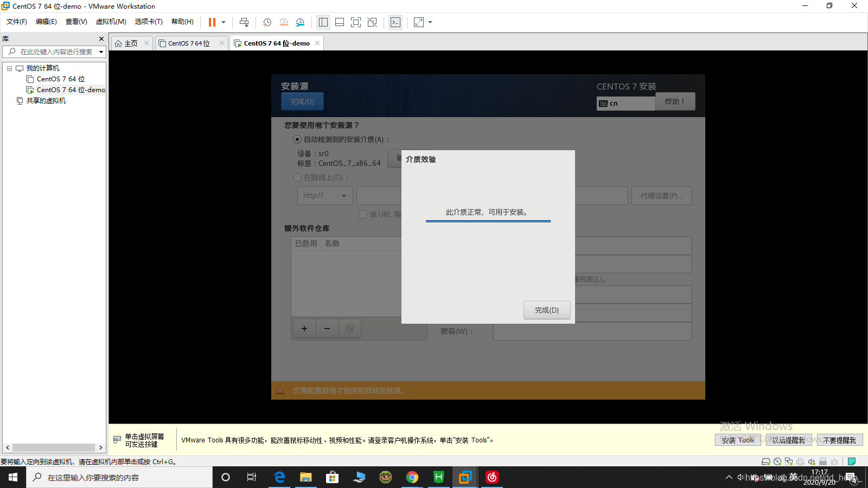The width and height of the screenshot is (868, 488).
Task: Click the 以后提醒我 button
Action: click(x=789, y=440)
